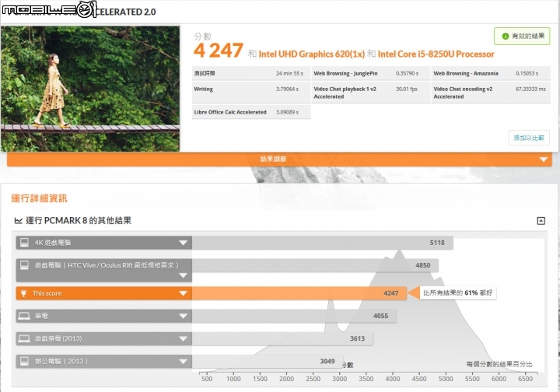Click the 5118 score bar

coord(323,243)
